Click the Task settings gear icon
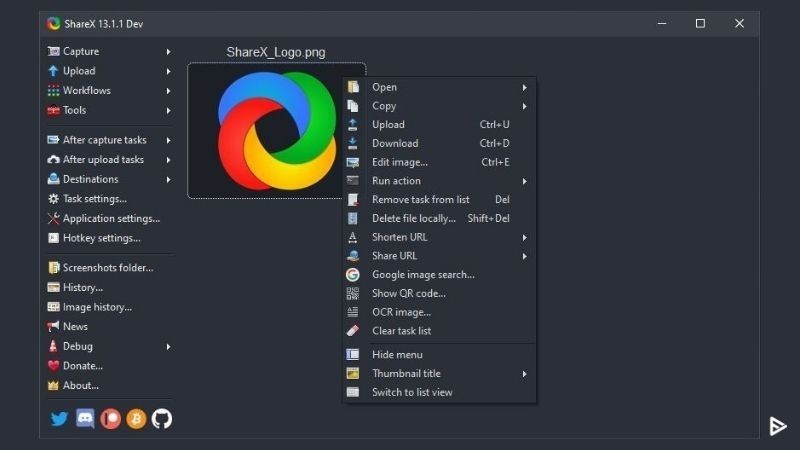800x450 pixels. tap(53, 199)
